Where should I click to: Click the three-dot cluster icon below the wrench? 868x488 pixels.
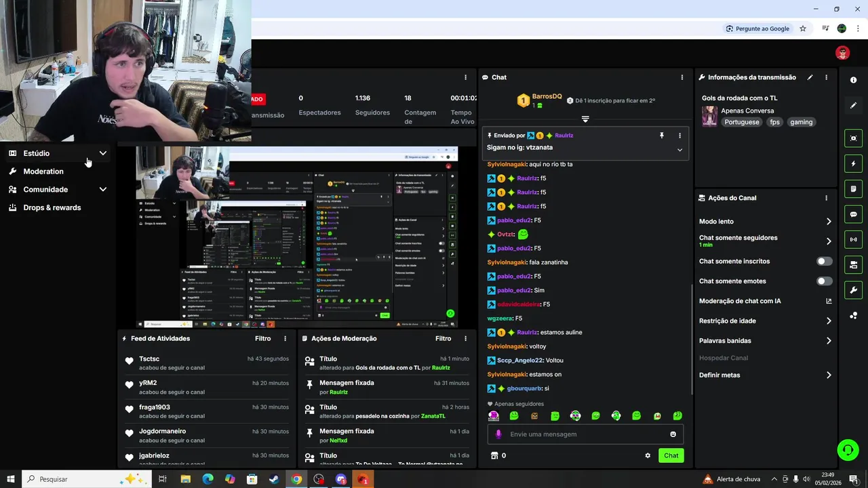[x=853, y=315]
